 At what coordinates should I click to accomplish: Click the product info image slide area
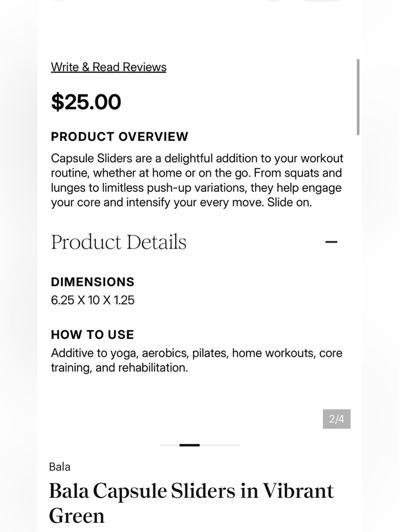click(x=200, y=223)
